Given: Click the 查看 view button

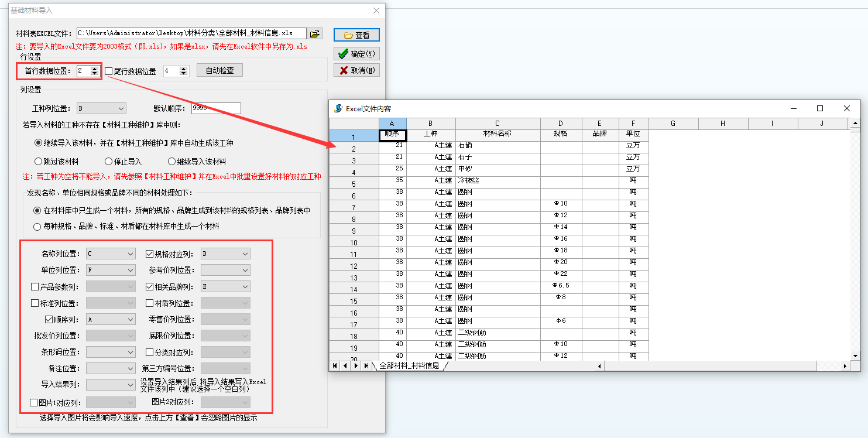Looking at the screenshot, I should [x=356, y=35].
